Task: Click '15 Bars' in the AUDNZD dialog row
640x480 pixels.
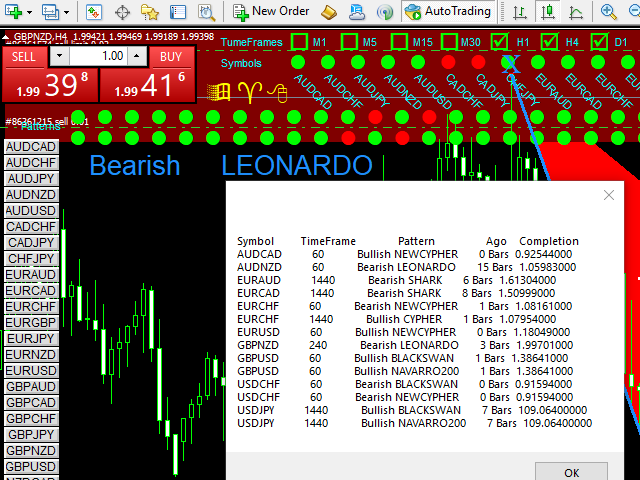Action: [495, 267]
